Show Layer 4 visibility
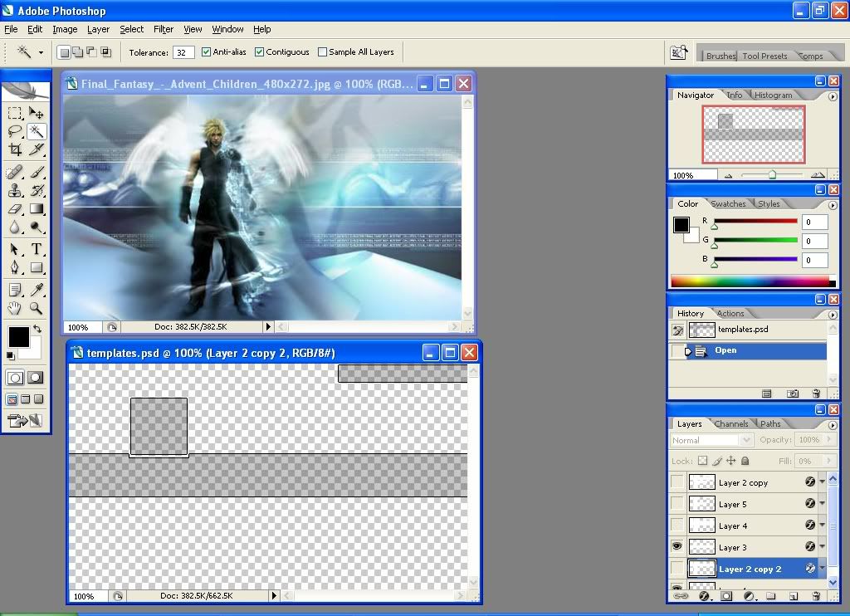 click(x=677, y=525)
